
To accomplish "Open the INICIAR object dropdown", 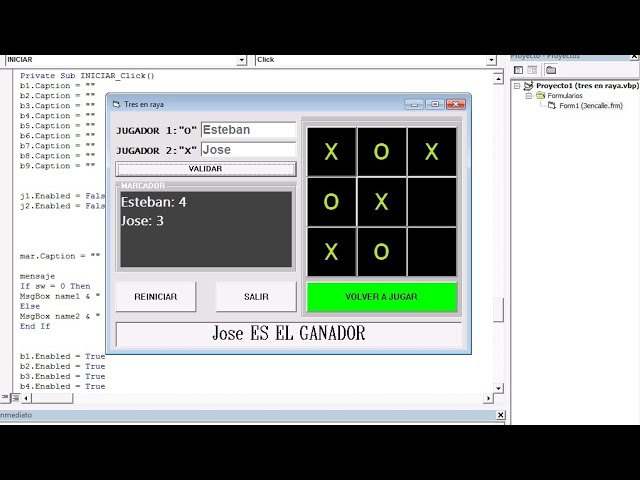I will (241, 60).
